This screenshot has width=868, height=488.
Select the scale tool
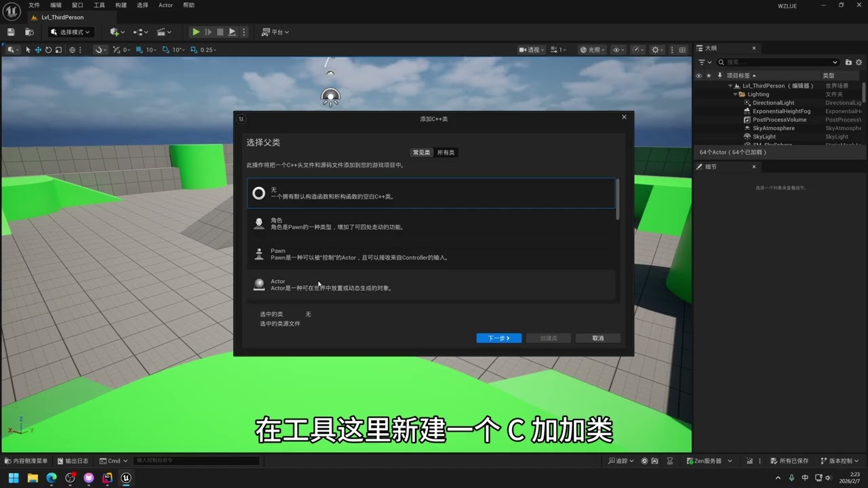click(x=58, y=49)
